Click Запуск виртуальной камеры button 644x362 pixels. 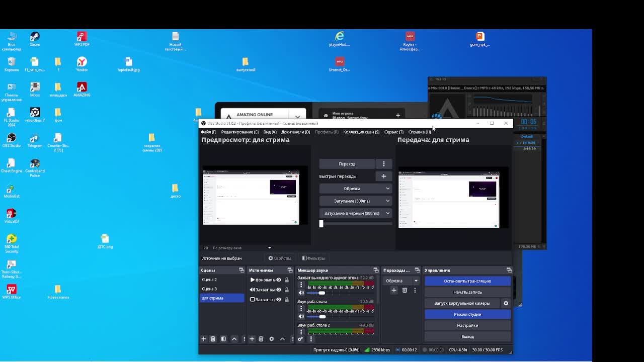[462, 303]
